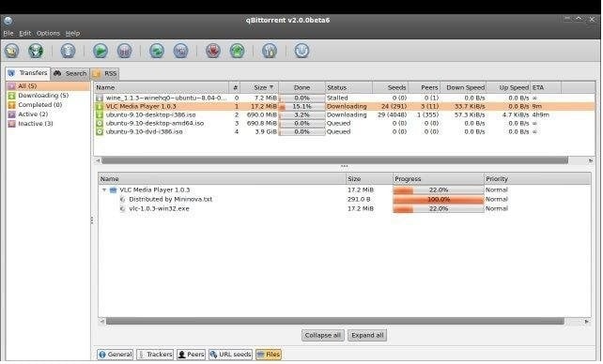Start the selected torrent with the green play icon

tap(100, 51)
